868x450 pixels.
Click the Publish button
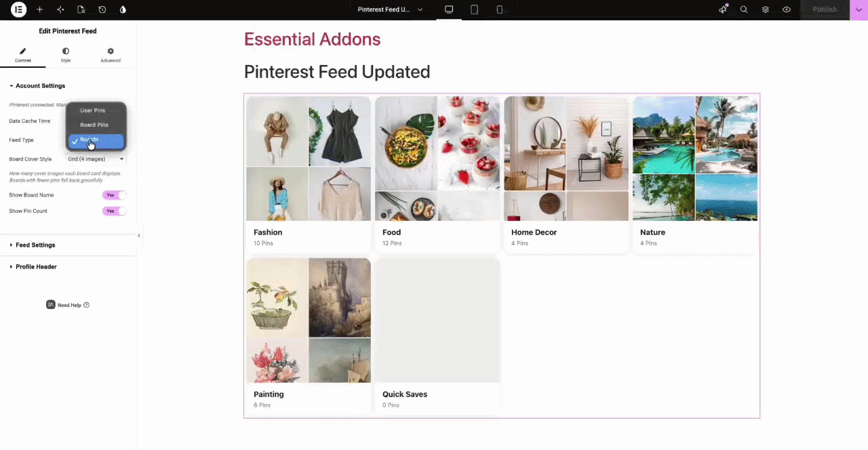(825, 9)
